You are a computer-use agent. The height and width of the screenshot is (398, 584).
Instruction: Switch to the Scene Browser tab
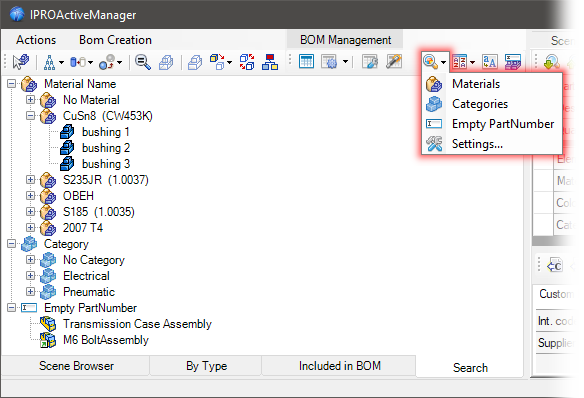tap(76, 366)
